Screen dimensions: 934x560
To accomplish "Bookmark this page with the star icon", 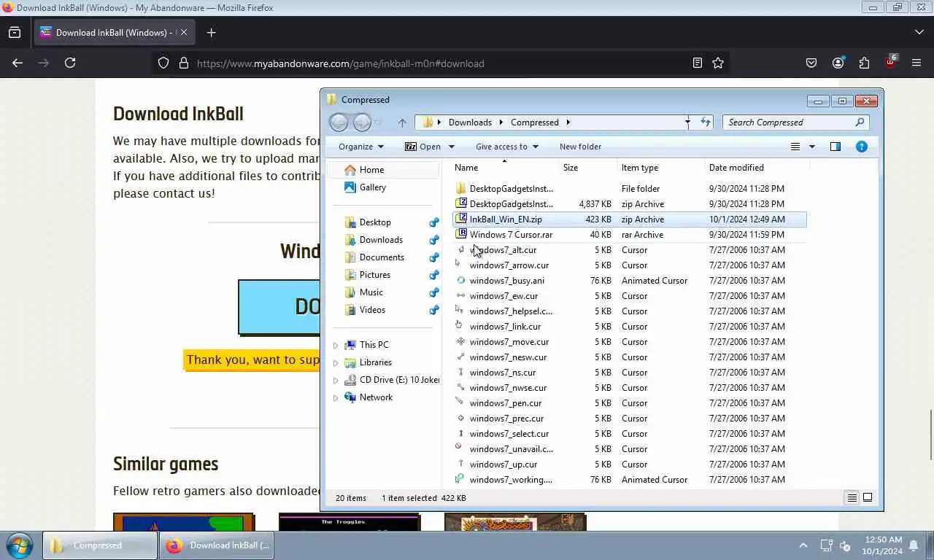I will pyautogui.click(x=718, y=63).
